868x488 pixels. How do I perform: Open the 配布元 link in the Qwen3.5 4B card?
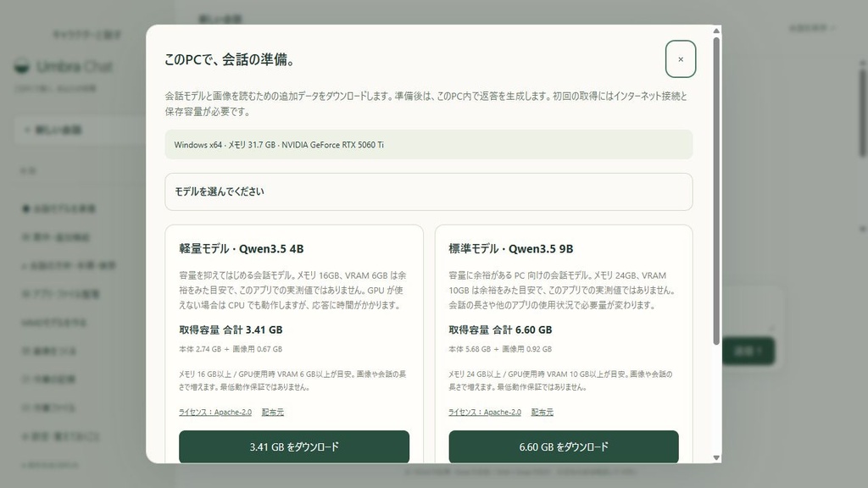point(272,413)
